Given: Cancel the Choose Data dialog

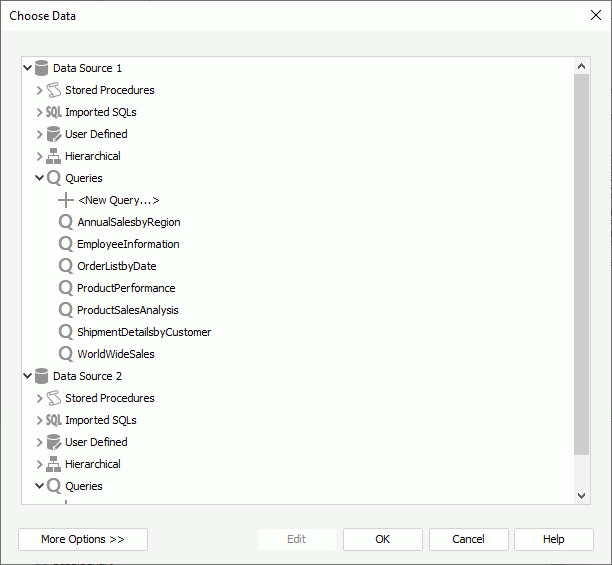Looking at the screenshot, I should pos(468,539).
